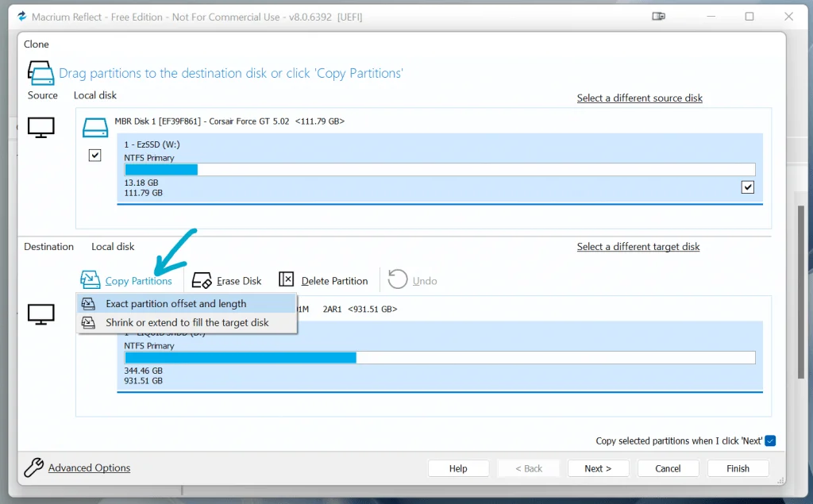This screenshot has width=813, height=504.
Task: Maximize the Macrium Reflect window
Action: [x=749, y=17]
